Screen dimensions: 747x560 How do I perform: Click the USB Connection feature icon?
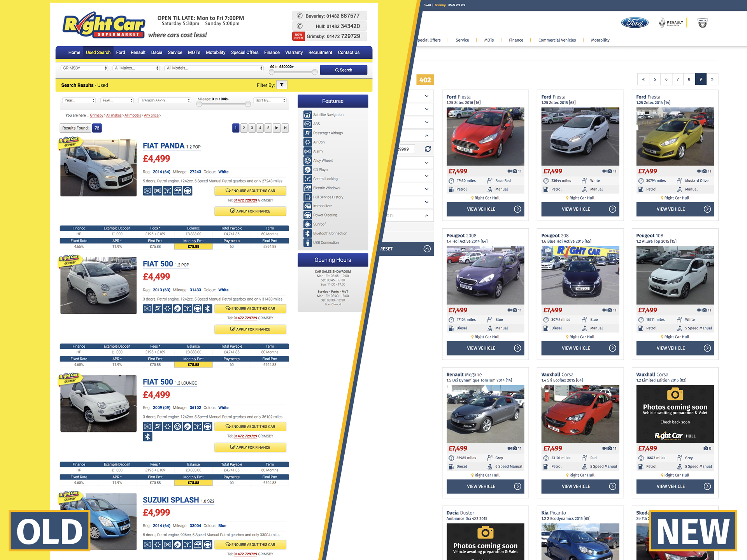coord(307,243)
